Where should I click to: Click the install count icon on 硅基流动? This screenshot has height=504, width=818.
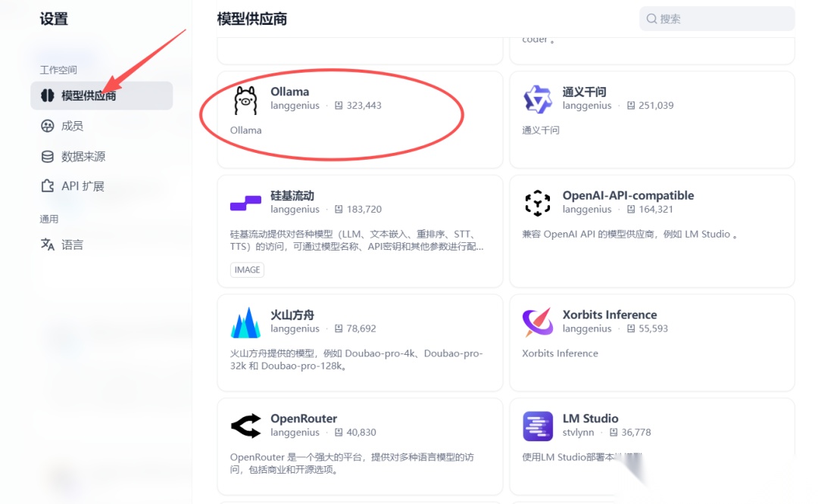tap(339, 209)
